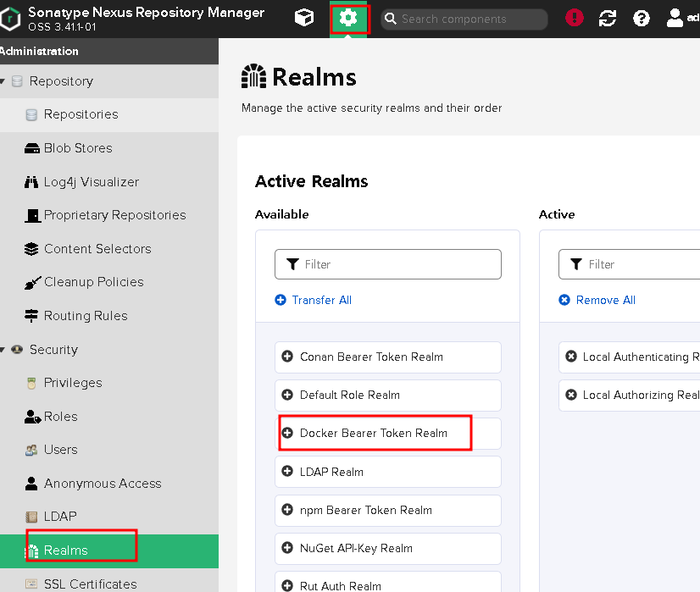Open Repositories in the sidebar

pos(109,114)
